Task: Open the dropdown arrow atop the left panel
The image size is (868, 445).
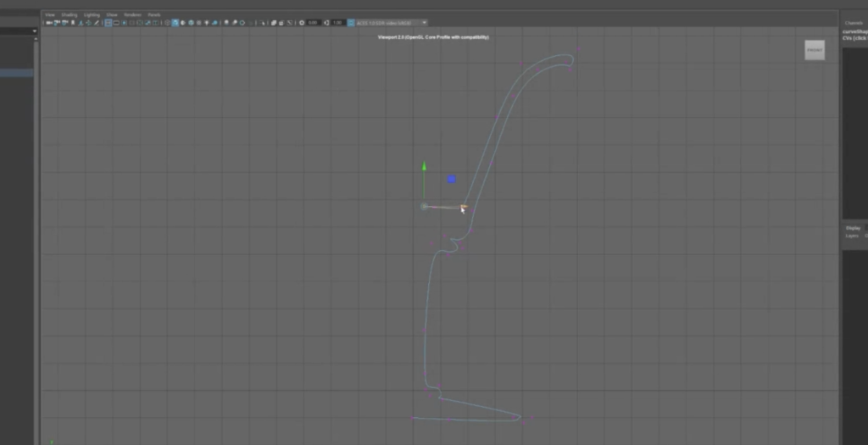Action: [x=34, y=31]
